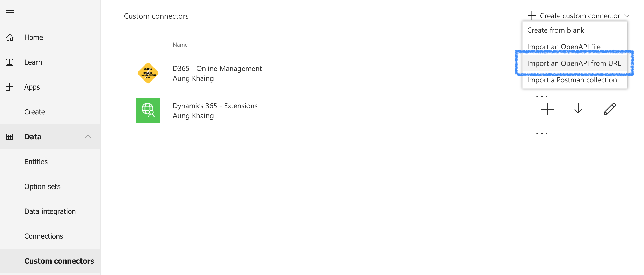644x275 pixels.
Task: Collapse the Data section chevron
Action: [x=88, y=137]
